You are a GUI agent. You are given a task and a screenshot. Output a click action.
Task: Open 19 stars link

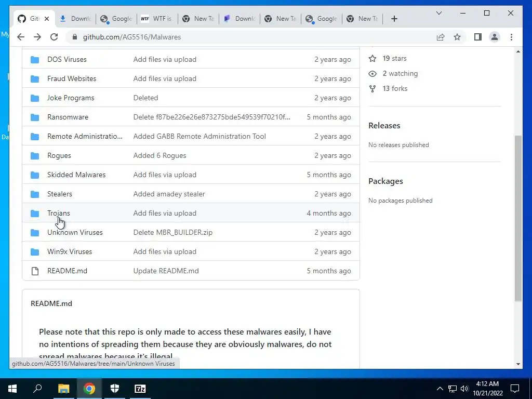coord(395,58)
